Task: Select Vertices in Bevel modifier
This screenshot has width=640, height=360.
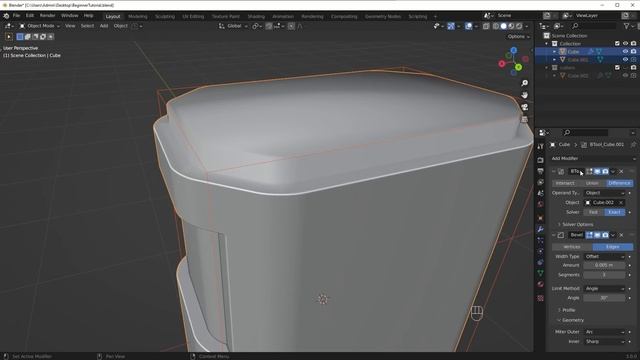Action: [x=572, y=247]
